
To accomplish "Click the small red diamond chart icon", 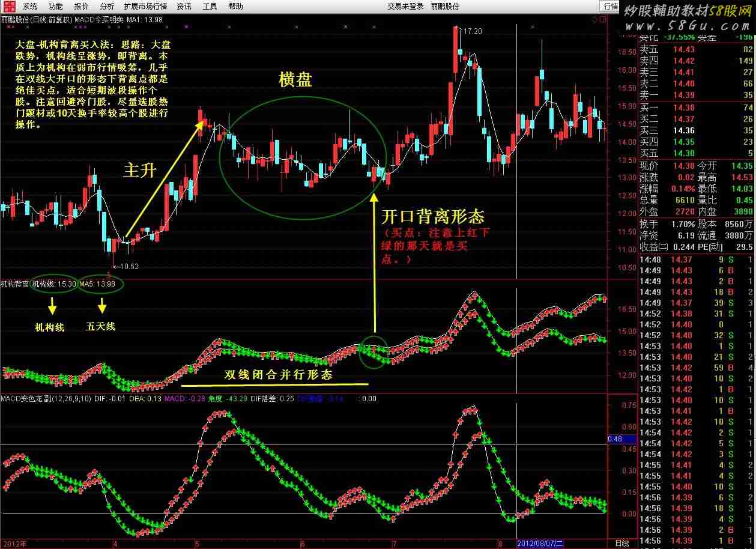I will point(594,20).
